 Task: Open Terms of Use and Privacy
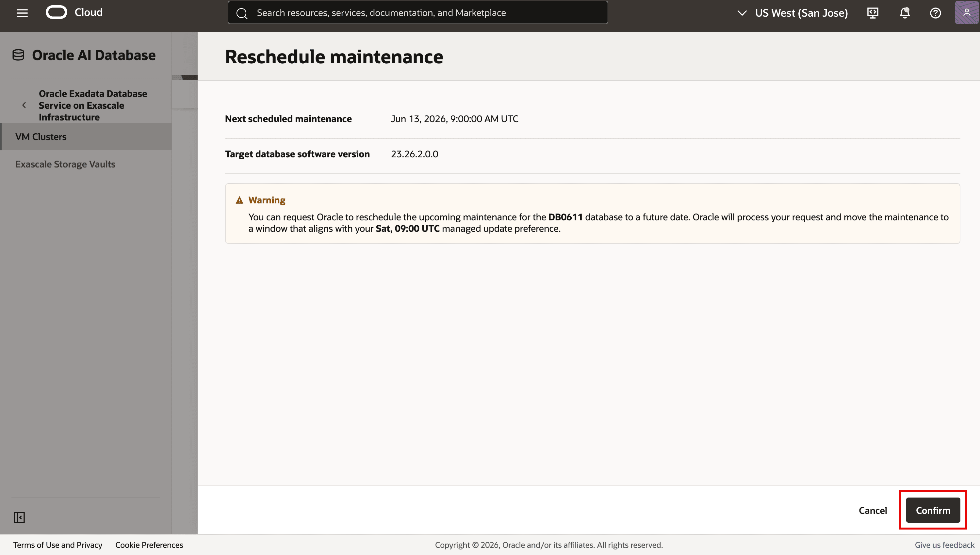click(x=57, y=545)
